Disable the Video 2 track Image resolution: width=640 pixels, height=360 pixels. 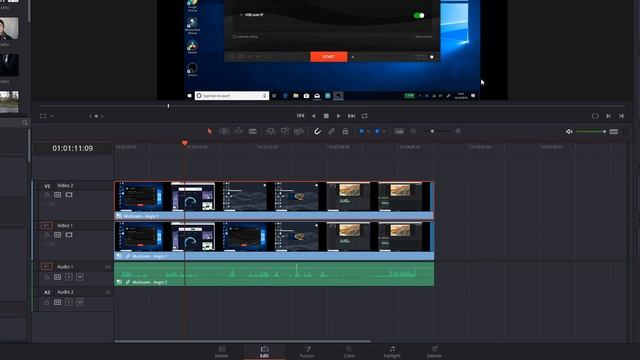pos(69,195)
